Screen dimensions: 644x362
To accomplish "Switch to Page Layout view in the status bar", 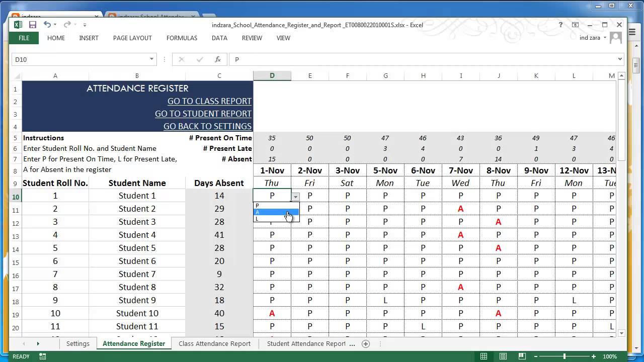I will tap(503, 356).
